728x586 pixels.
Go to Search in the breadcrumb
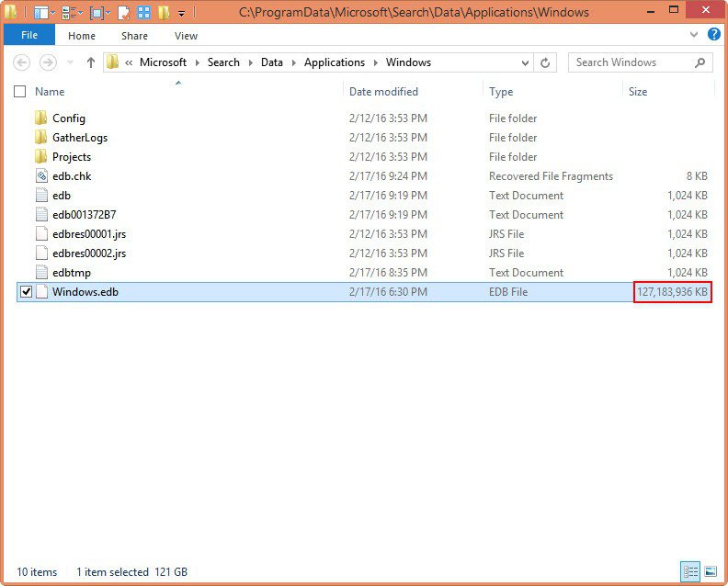[x=223, y=62]
